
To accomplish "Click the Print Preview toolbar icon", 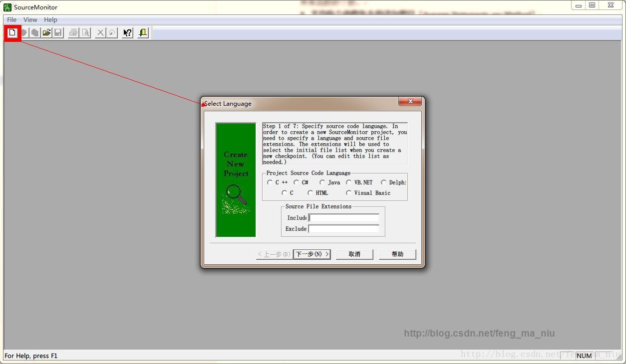I will pyautogui.click(x=85, y=33).
